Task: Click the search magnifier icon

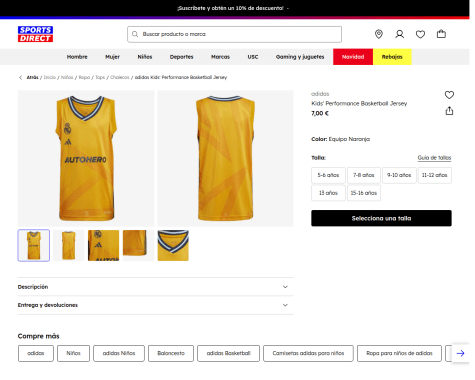Action: pyautogui.click(x=135, y=34)
